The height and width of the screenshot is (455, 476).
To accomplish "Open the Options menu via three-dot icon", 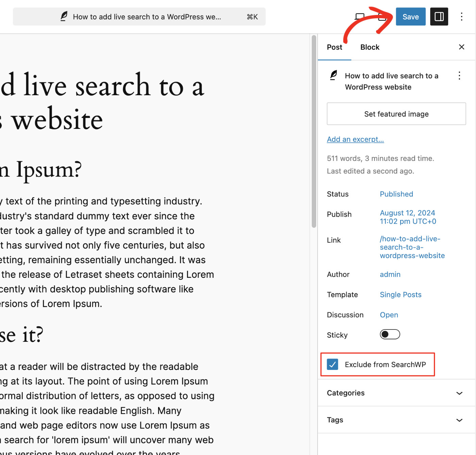I will coord(462,16).
